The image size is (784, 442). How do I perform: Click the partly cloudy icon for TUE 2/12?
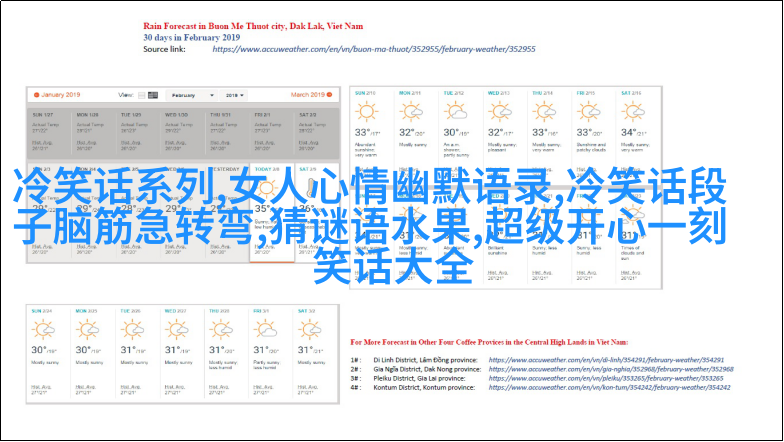tap(454, 112)
